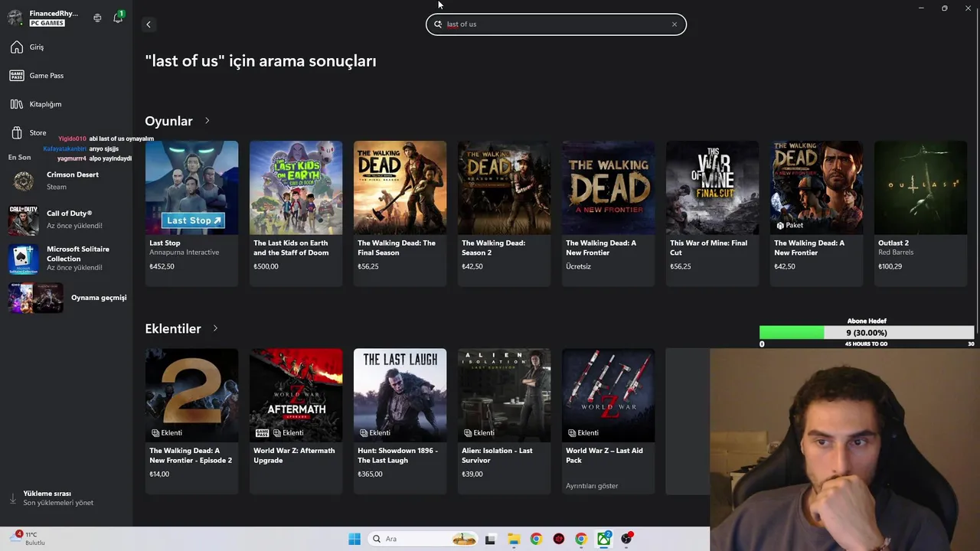Open Last Stop game cover

point(191,187)
